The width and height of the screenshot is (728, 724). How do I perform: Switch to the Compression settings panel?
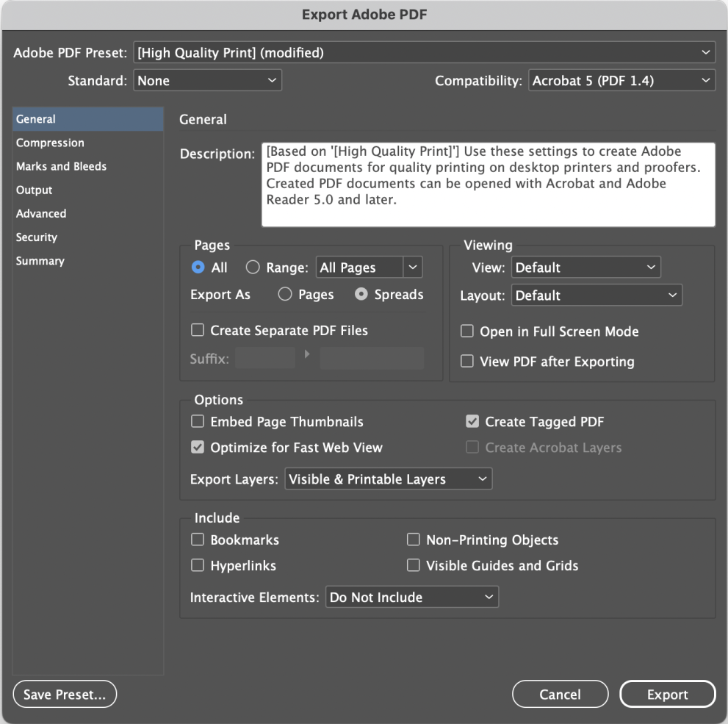point(50,143)
